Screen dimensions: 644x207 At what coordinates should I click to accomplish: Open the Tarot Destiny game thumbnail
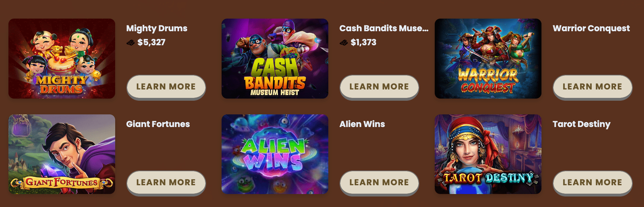[488, 154]
